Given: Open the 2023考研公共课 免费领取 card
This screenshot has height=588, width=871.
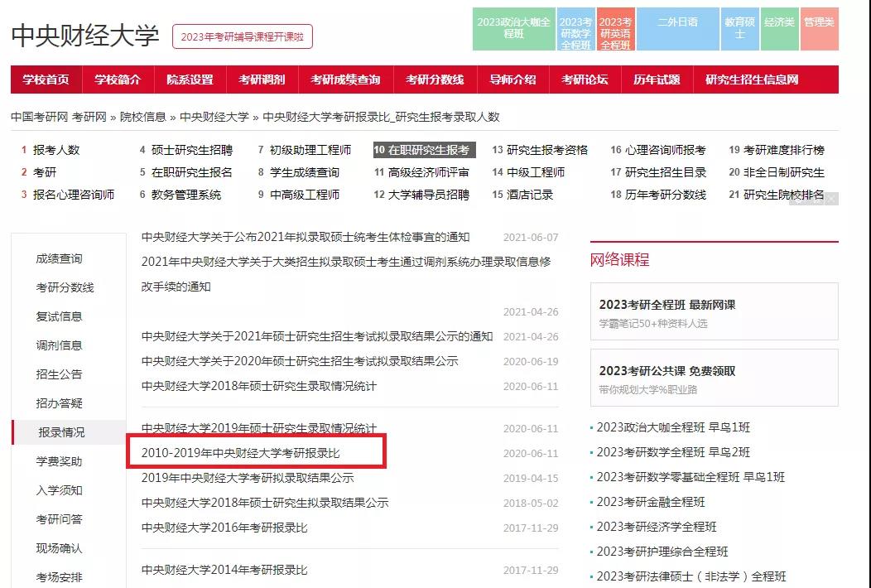Looking at the screenshot, I should tap(714, 378).
